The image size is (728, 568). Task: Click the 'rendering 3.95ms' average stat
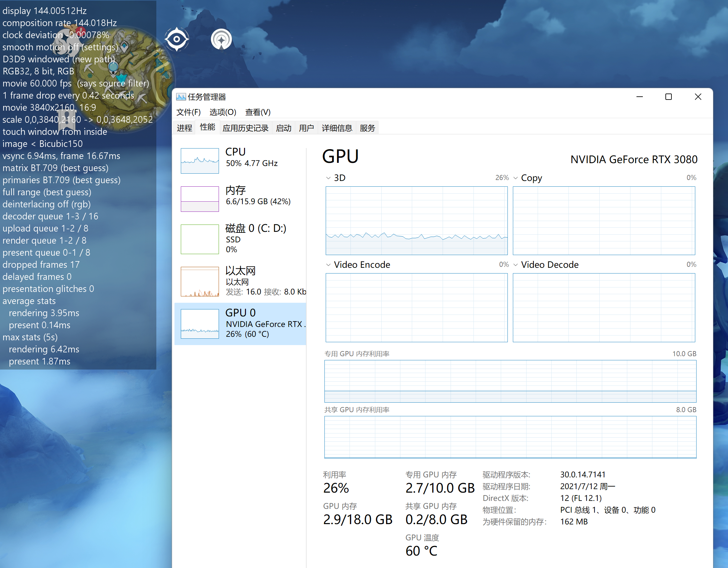(44, 313)
